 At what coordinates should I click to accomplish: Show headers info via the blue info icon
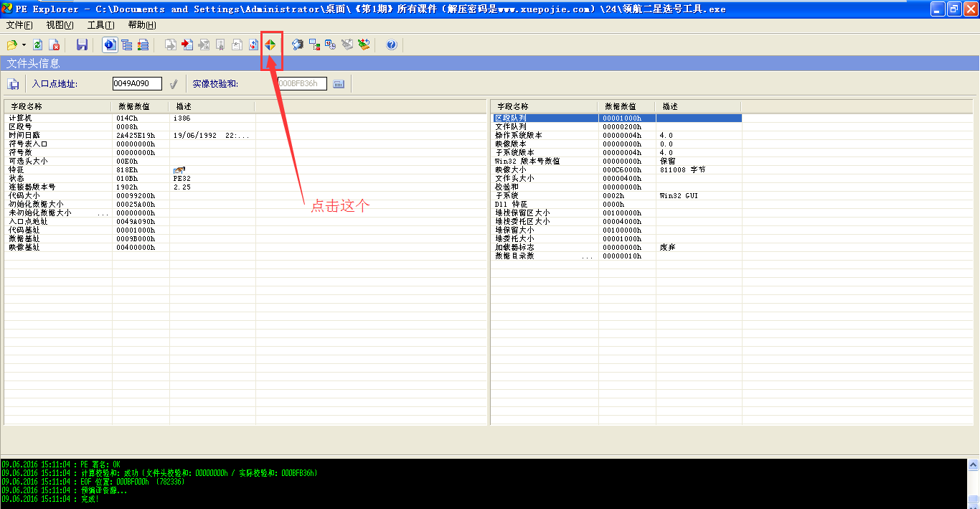click(x=108, y=44)
